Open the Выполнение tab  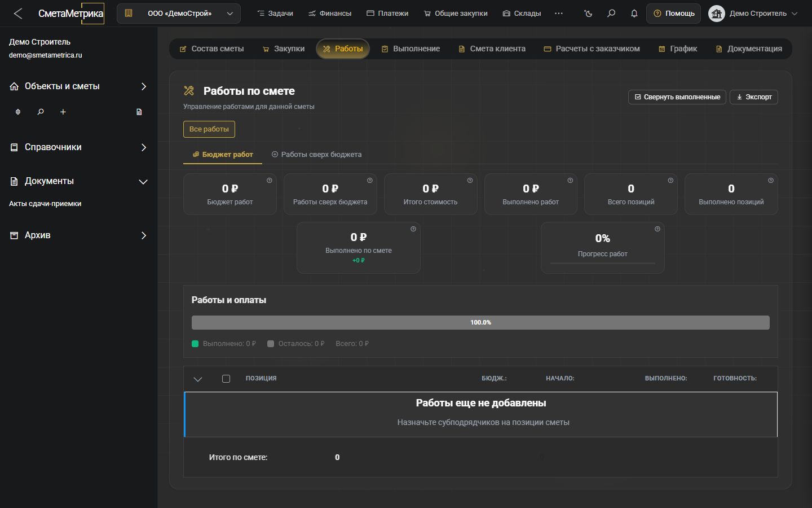[x=411, y=49]
